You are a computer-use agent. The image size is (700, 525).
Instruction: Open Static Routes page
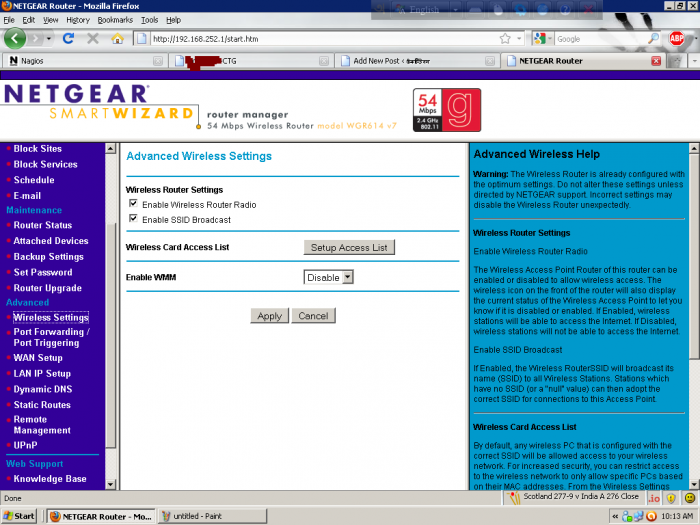(42, 405)
